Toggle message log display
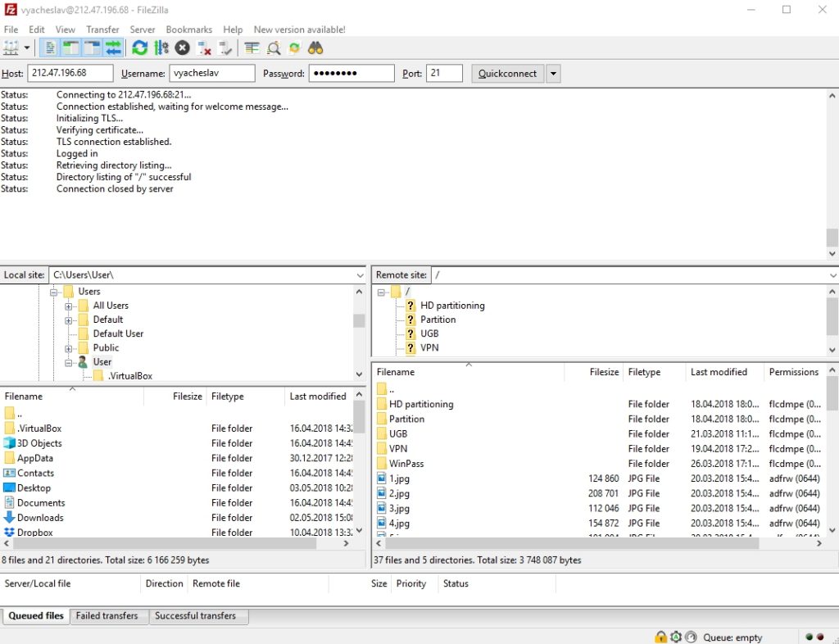Viewport: 839px width, 644px height. pos(50,48)
